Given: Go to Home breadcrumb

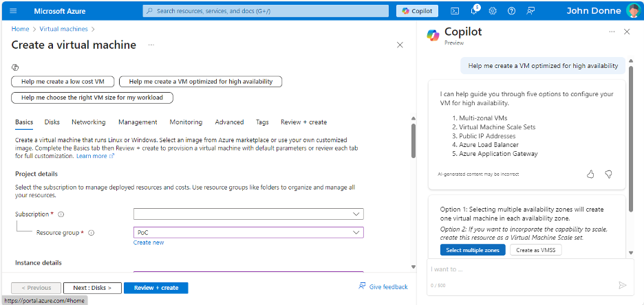Looking at the screenshot, I should (x=20, y=29).
